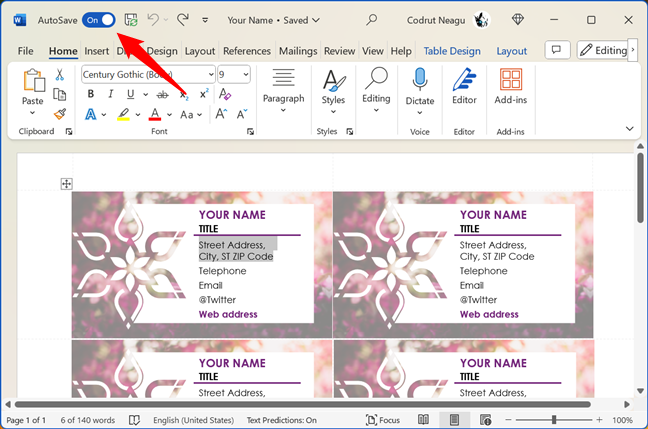This screenshot has width=648, height=429.
Task: Click the Paste clipboard icon
Action: (33, 81)
